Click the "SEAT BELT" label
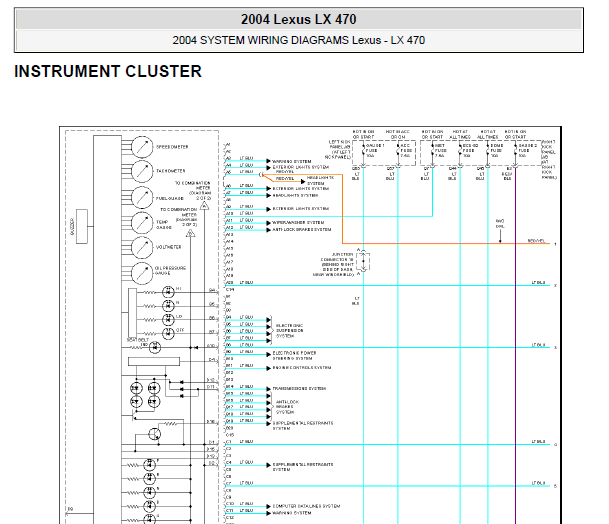This screenshot has height=524, width=609. [x=138, y=340]
